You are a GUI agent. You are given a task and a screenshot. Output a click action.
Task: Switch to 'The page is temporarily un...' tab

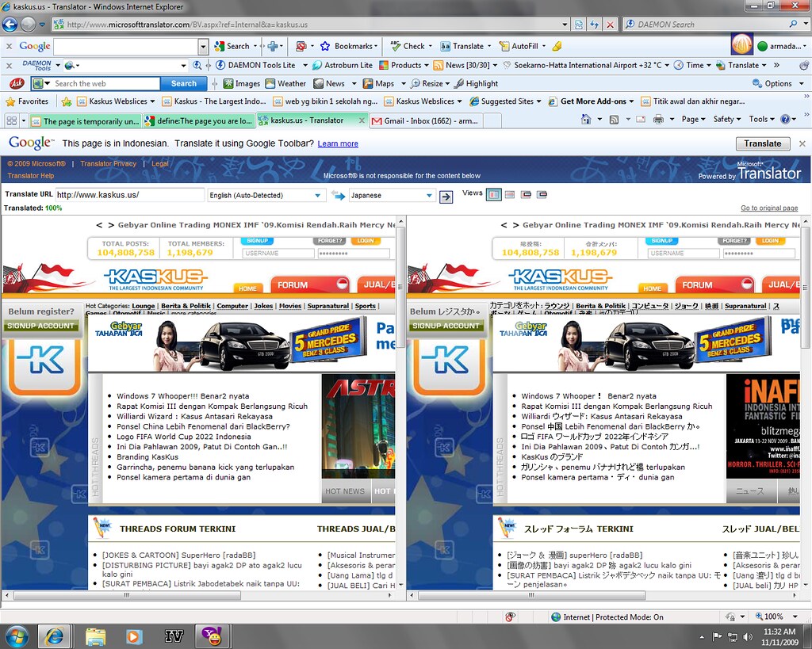click(86, 121)
